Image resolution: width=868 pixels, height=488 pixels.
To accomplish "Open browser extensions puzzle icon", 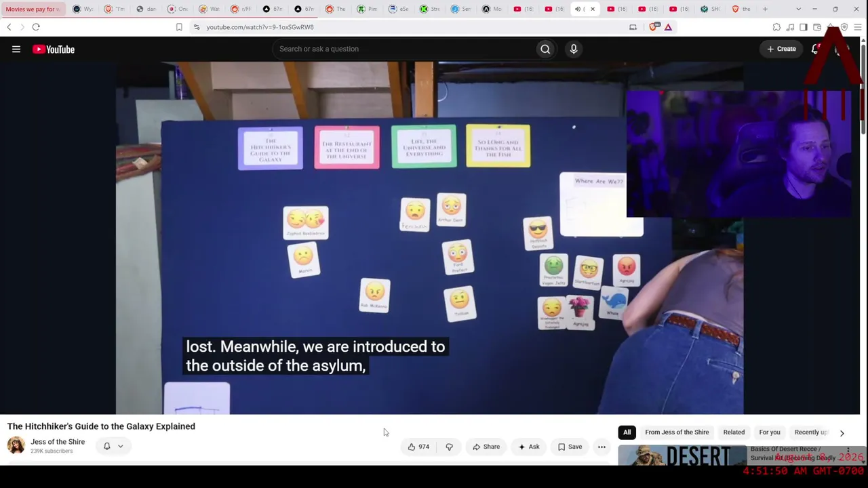I will 776,27.
